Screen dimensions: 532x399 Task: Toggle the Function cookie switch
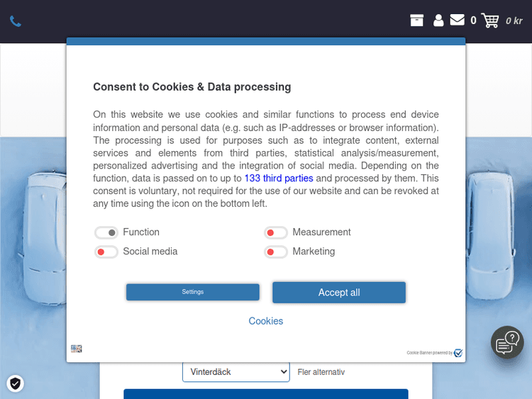[x=106, y=232]
